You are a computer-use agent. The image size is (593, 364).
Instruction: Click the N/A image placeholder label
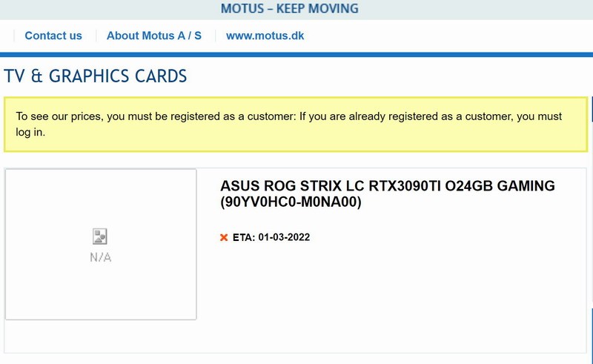point(100,257)
